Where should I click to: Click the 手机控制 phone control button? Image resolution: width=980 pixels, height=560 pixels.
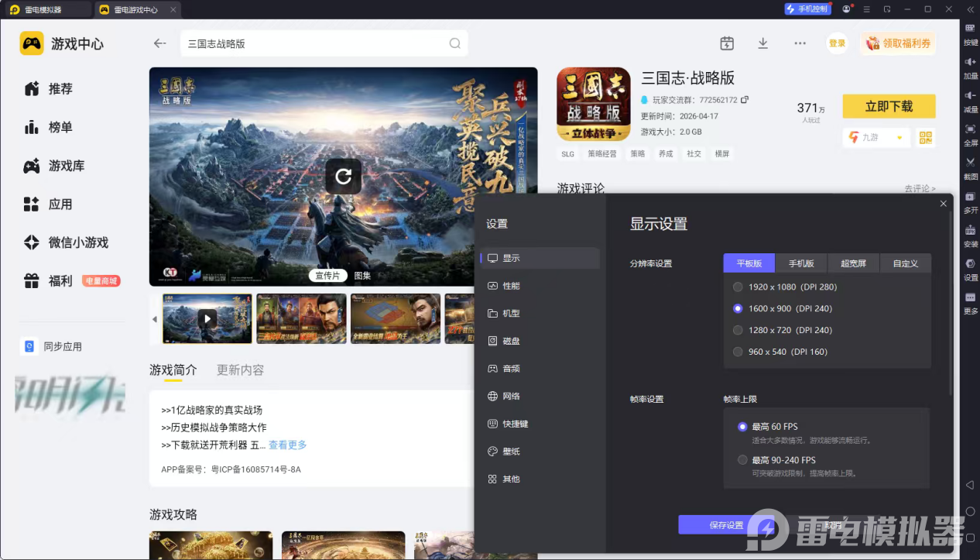click(807, 9)
